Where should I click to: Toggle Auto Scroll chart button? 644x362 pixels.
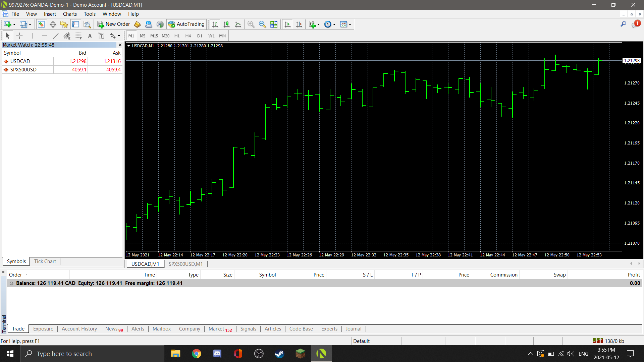[287, 24]
